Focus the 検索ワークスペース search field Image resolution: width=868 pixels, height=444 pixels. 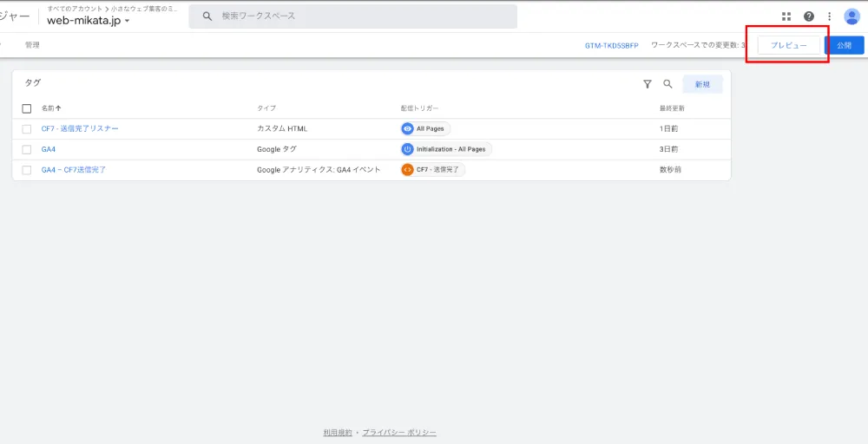[353, 16]
